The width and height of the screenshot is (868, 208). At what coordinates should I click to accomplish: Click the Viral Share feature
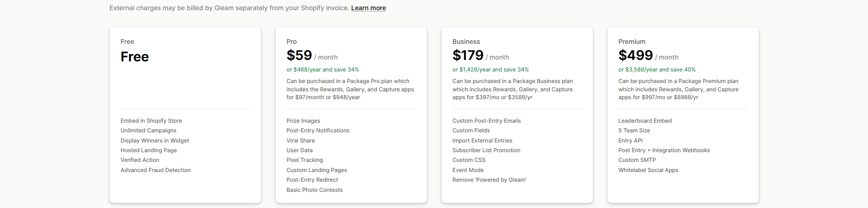(x=301, y=141)
